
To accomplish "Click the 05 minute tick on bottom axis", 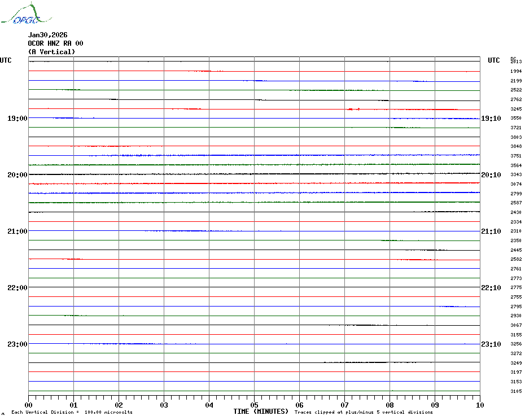I will pos(254,405).
